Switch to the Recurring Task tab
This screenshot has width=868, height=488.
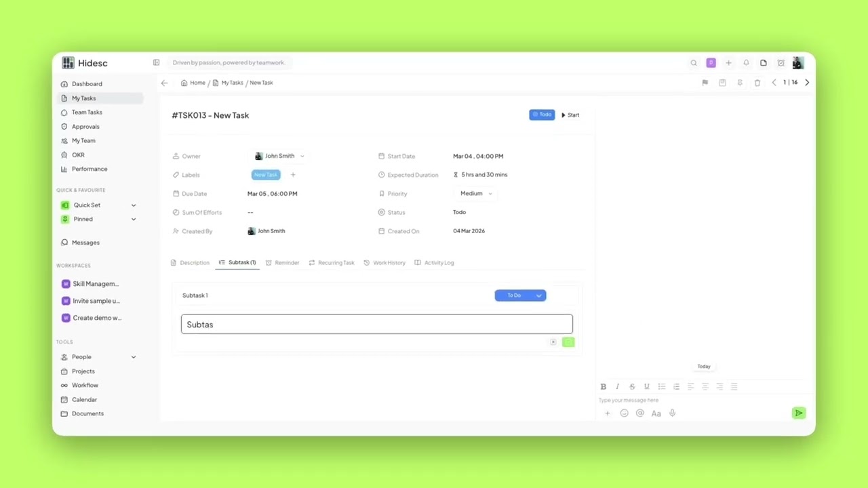point(332,263)
